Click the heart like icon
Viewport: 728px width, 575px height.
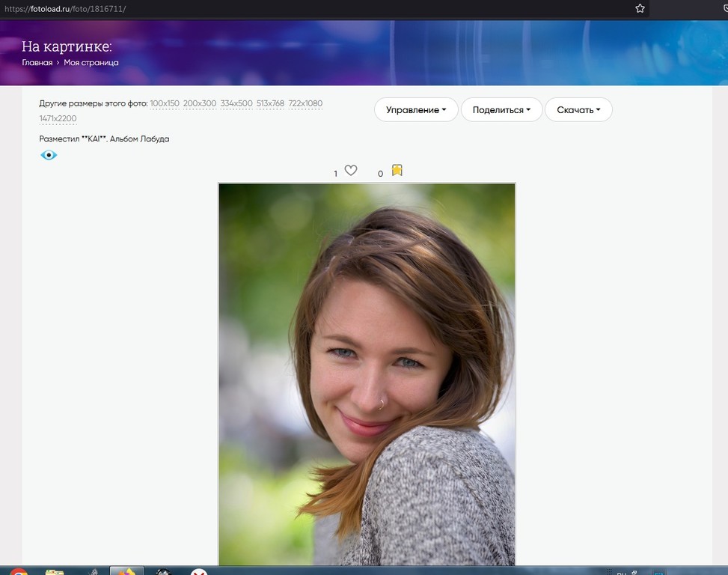350,171
